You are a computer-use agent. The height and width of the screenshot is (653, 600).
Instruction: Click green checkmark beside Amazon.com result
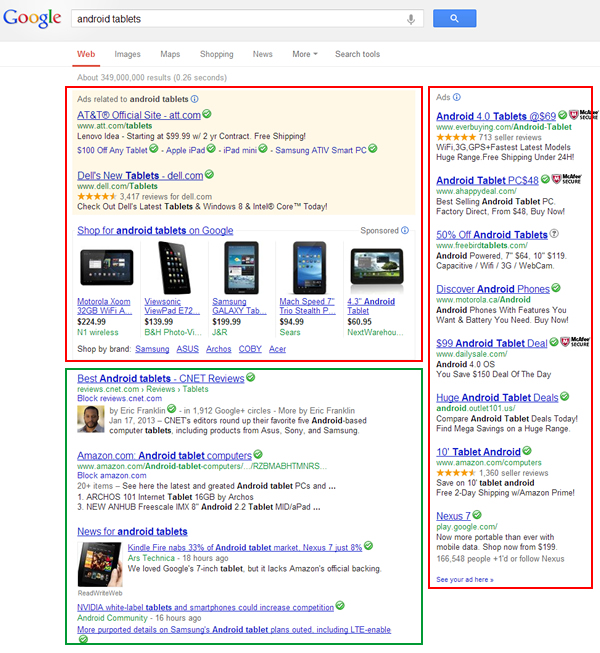(258, 454)
